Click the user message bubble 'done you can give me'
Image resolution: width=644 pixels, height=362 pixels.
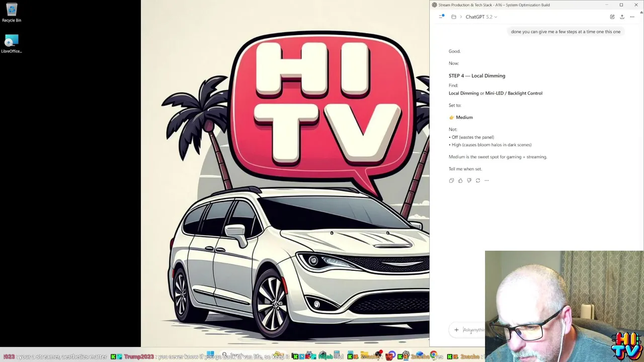coord(566,32)
